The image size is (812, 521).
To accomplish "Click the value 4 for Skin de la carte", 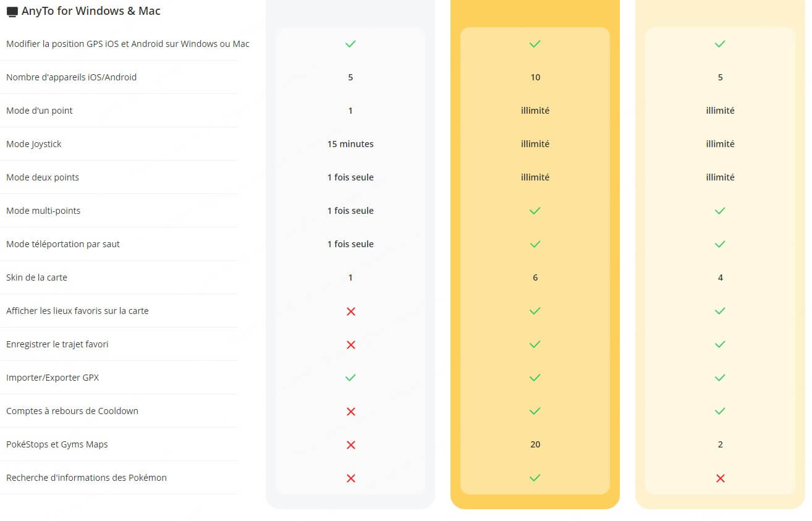I will pos(720,277).
